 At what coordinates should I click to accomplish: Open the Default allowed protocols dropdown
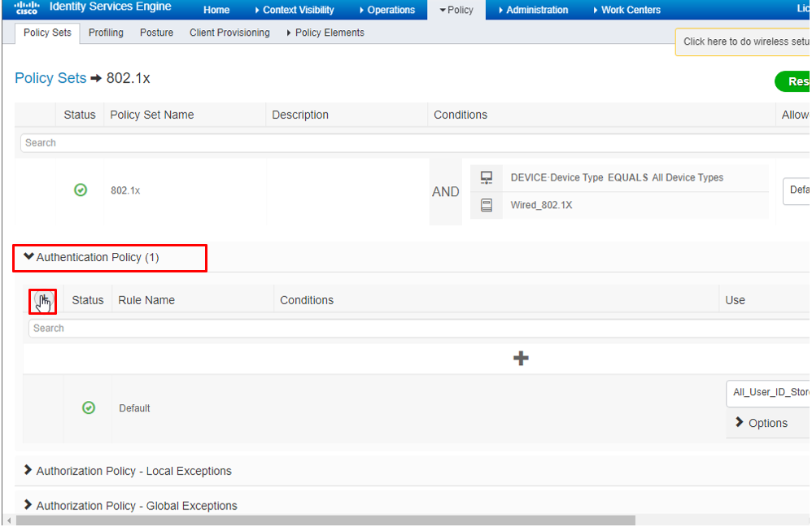tap(797, 191)
